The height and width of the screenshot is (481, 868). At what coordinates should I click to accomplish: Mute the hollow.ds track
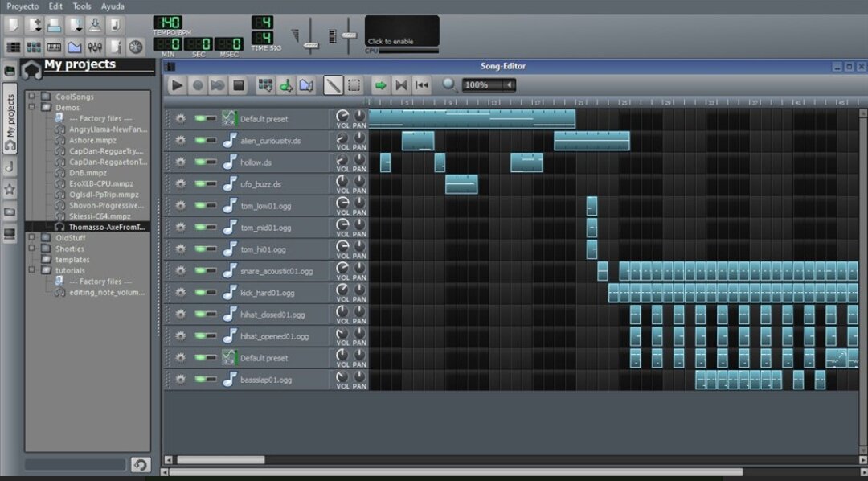point(200,162)
